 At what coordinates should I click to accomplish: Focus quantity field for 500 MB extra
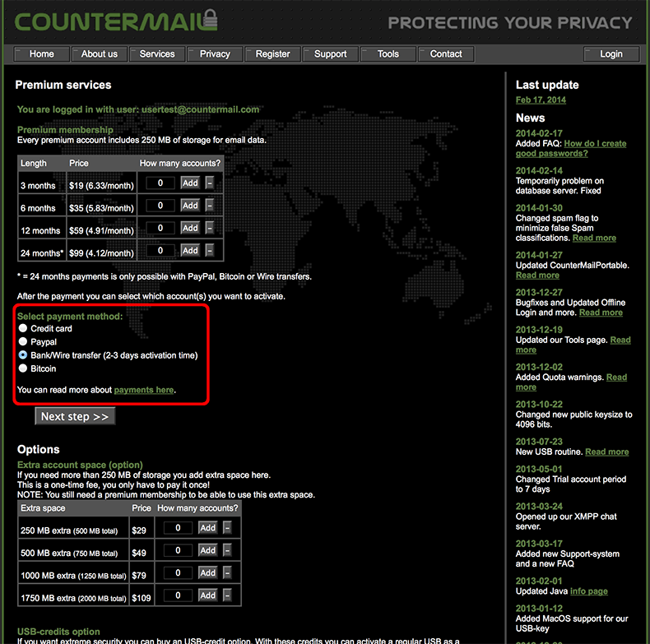(x=178, y=550)
